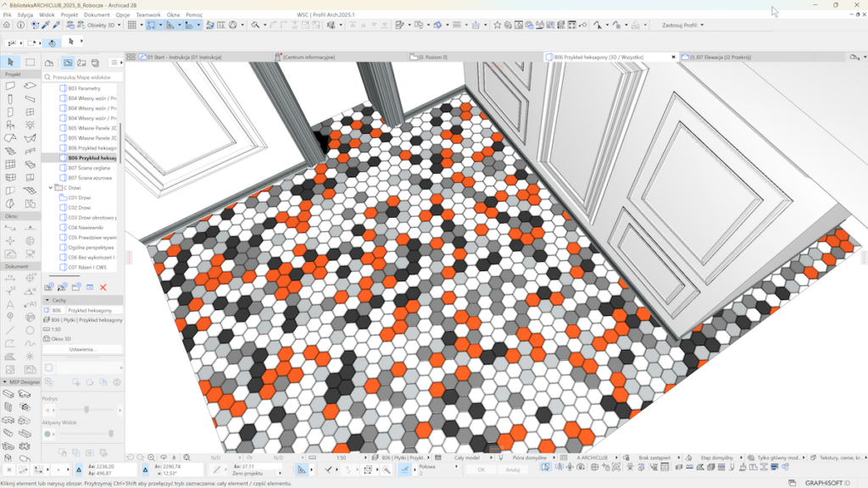Image resolution: width=868 pixels, height=488 pixels.
Task: Select the Marquee tool in the toolbox
Action: (x=30, y=62)
